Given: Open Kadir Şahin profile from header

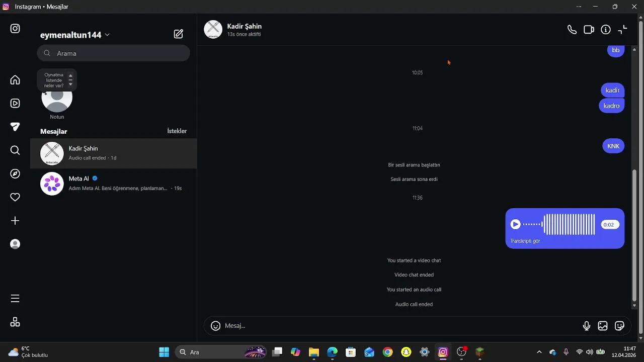Looking at the screenshot, I should (x=244, y=26).
